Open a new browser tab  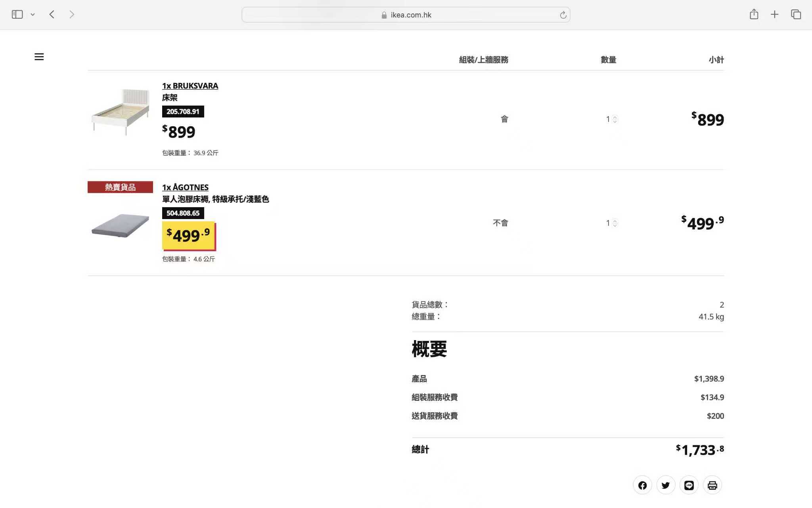point(774,15)
